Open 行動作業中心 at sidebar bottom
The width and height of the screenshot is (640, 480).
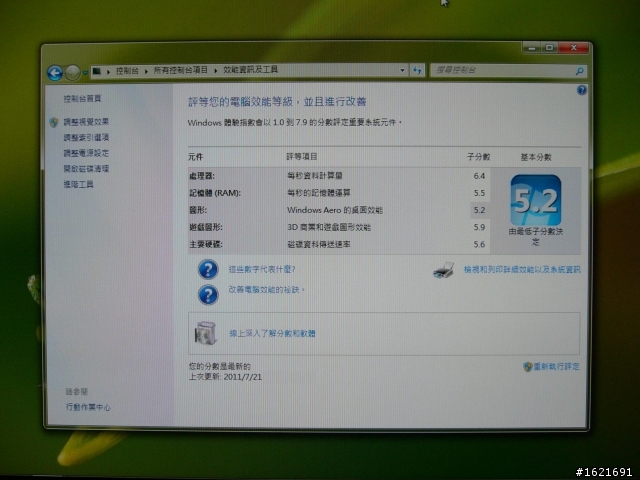(88, 407)
